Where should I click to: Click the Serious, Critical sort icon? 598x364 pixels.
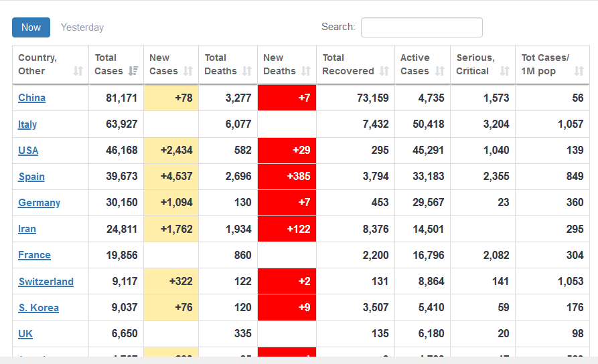click(505, 71)
